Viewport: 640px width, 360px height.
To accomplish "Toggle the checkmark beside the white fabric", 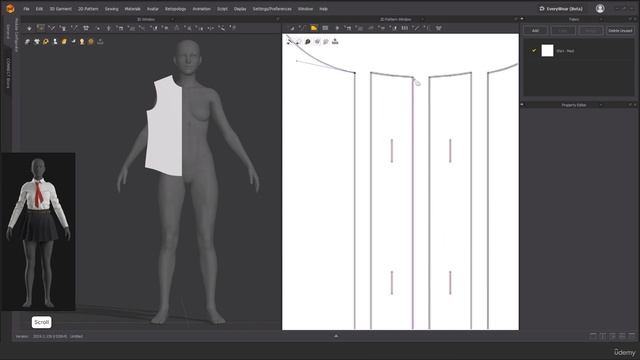I will click(533, 51).
